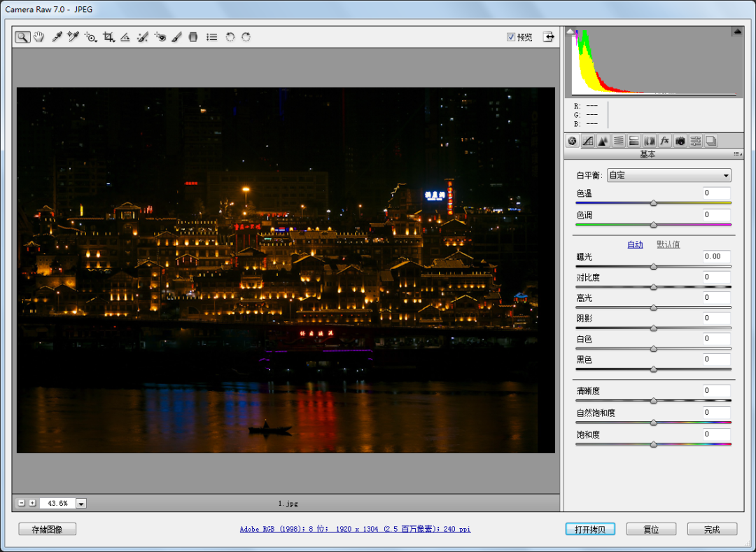Switch to the Basic (aperture) panel tab
Viewport: 756px width, 552px height.
tap(573, 141)
